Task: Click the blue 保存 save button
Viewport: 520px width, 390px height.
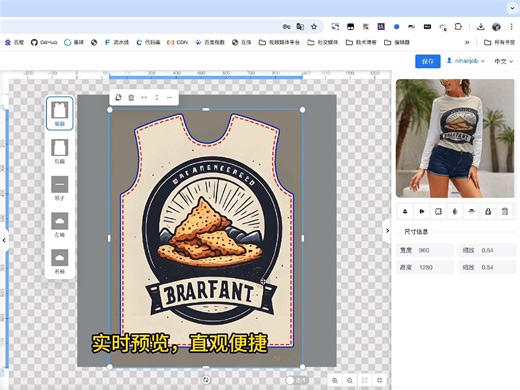Action: tap(428, 61)
